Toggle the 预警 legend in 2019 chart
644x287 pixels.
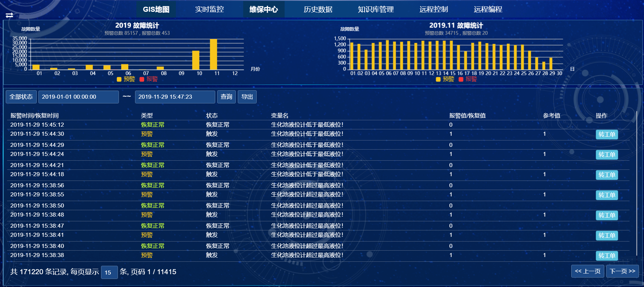(x=126, y=79)
